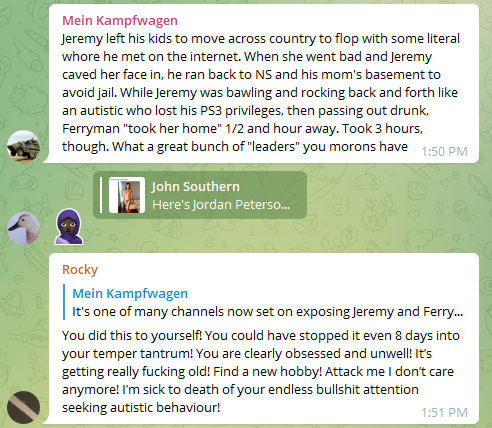Select Rocky's message starting 'You did this'
492x428 pixels.
261,371
